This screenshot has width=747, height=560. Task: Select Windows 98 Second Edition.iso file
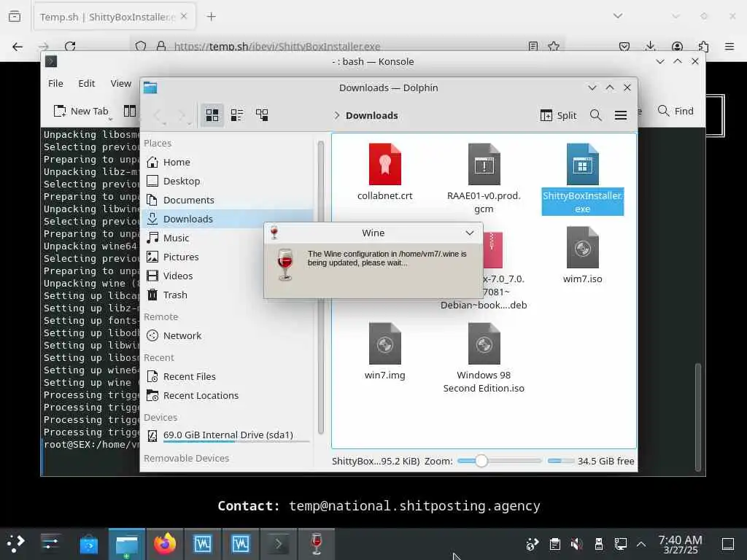(x=484, y=344)
